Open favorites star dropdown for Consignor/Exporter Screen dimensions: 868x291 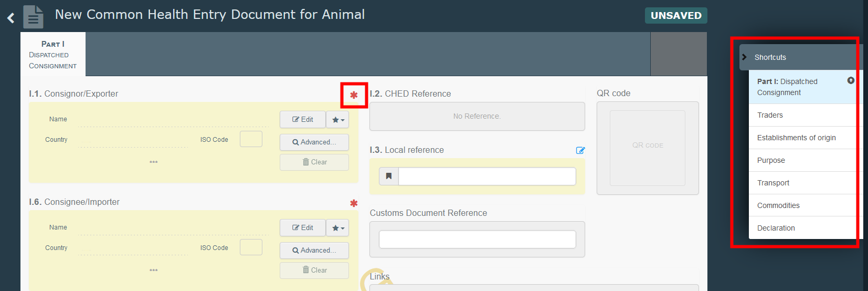click(338, 120)
